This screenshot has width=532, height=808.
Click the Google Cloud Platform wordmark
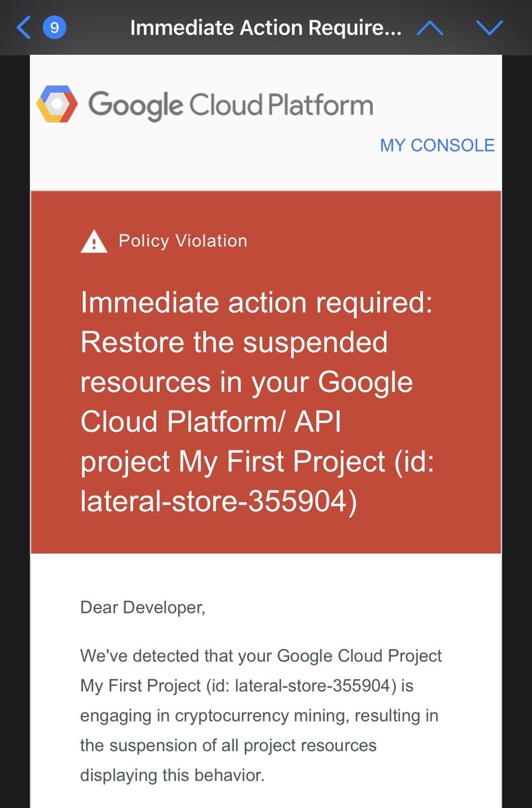point(230,105)
